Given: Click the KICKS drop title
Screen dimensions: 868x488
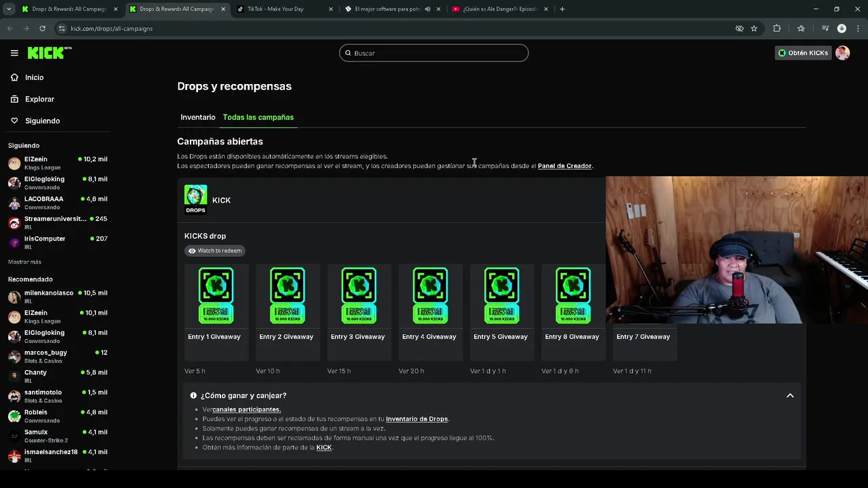Looking at the screenshot, I should coord(205,236).
